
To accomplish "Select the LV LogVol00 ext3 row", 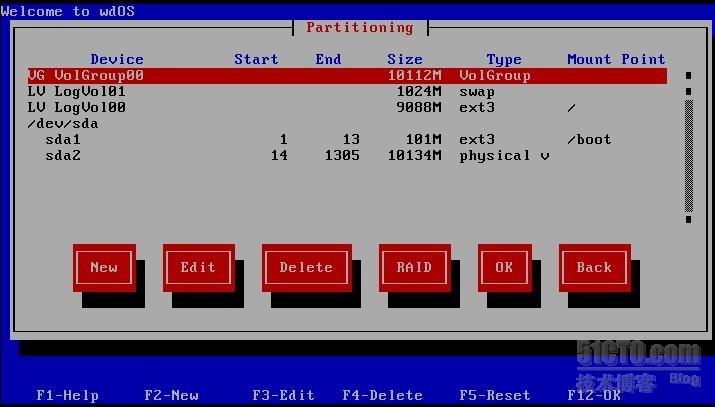I will click(x=347, y=108).
